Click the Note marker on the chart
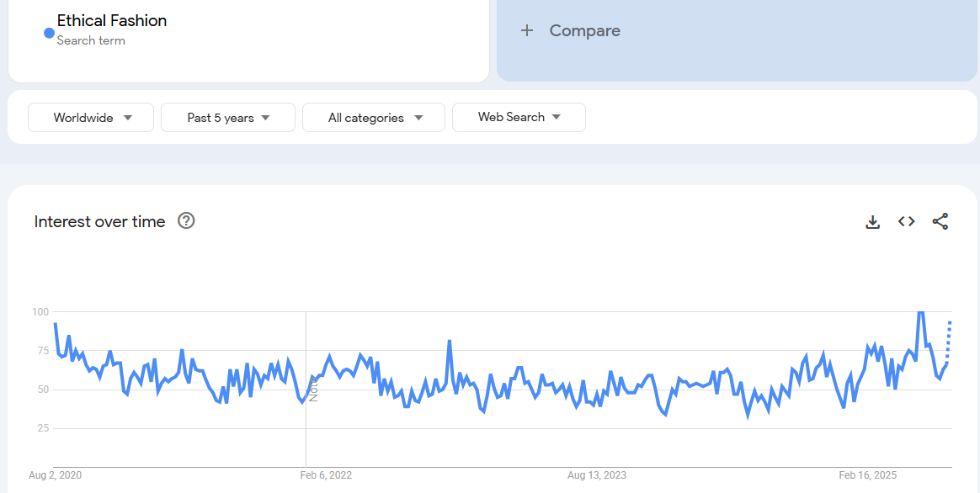This screenshot has height=493, width=980. coord(313,389)
